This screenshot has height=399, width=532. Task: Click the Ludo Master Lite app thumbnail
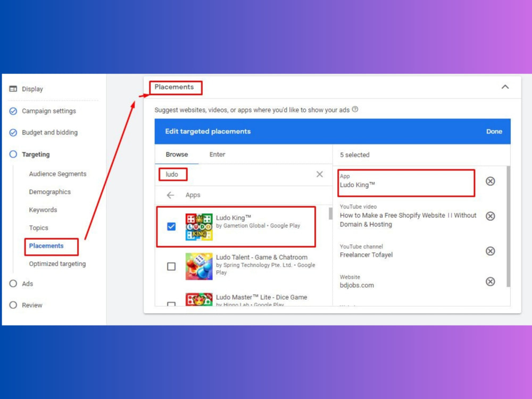click(199, 299)
